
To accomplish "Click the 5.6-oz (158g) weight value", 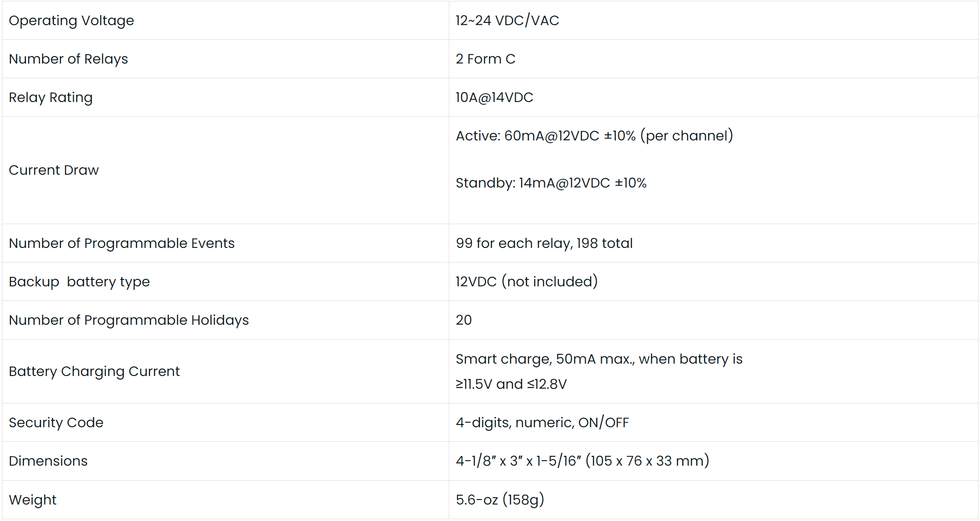I will pyautogui.click(x=500, y=500).
